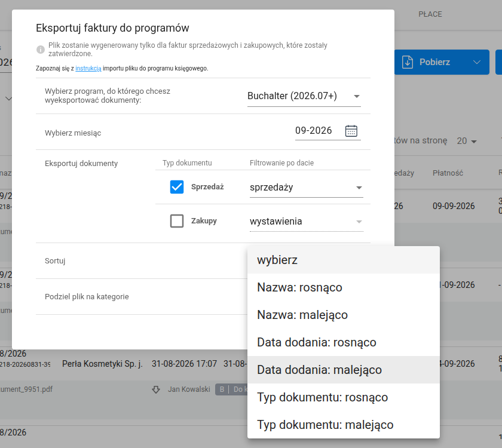Click the Pobierz button label

[x=435, y=62]
